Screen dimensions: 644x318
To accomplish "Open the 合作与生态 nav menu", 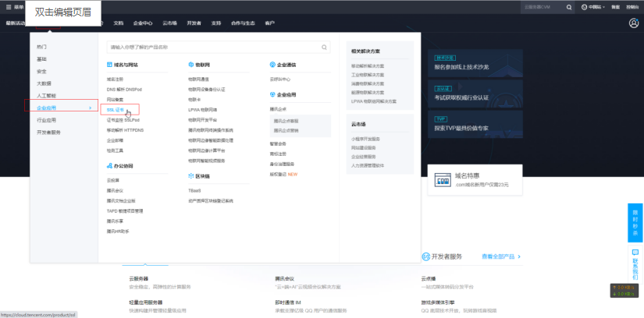I will pos(243,23).
